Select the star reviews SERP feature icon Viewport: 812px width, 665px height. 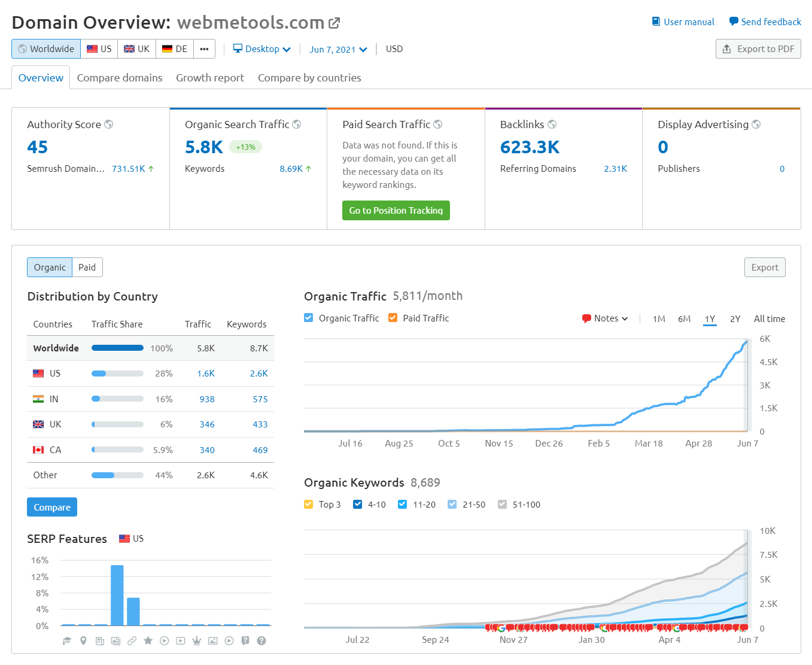click(148, 640)
